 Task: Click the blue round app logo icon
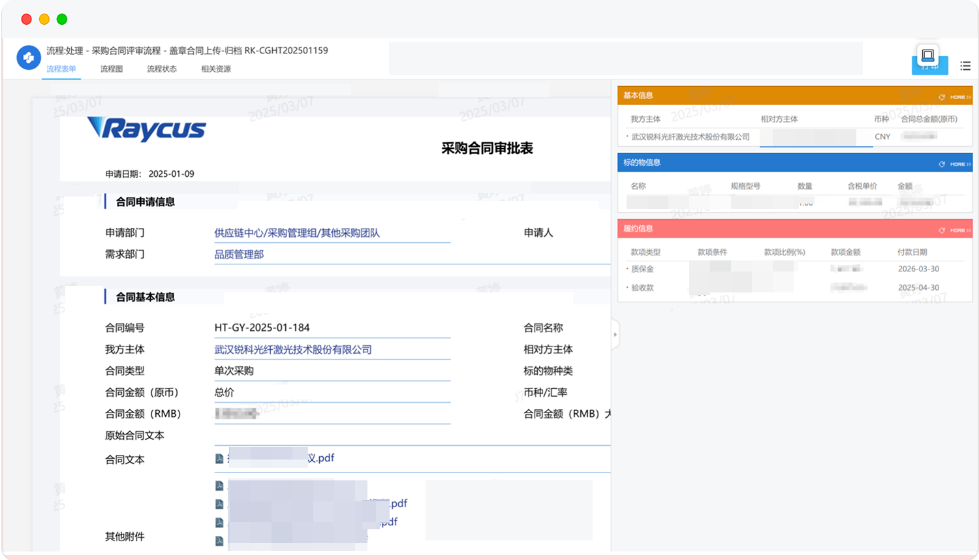pos(29,58)
